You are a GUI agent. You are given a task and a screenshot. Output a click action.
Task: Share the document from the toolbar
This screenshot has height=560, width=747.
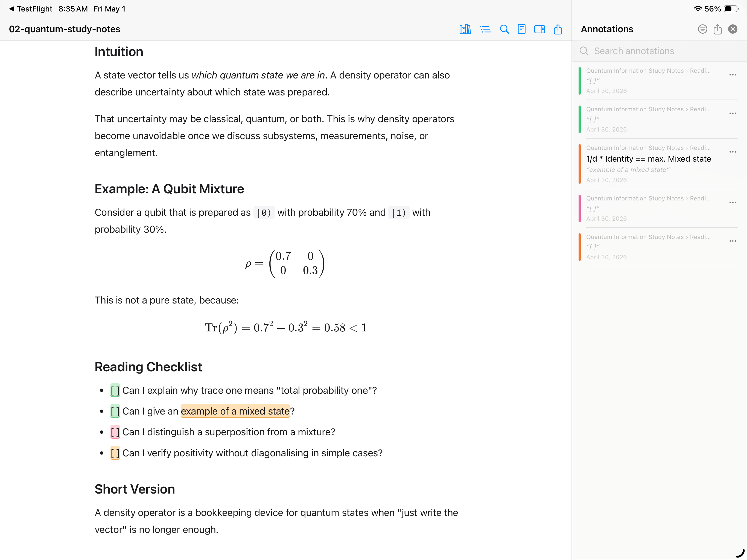pos(558,29)
